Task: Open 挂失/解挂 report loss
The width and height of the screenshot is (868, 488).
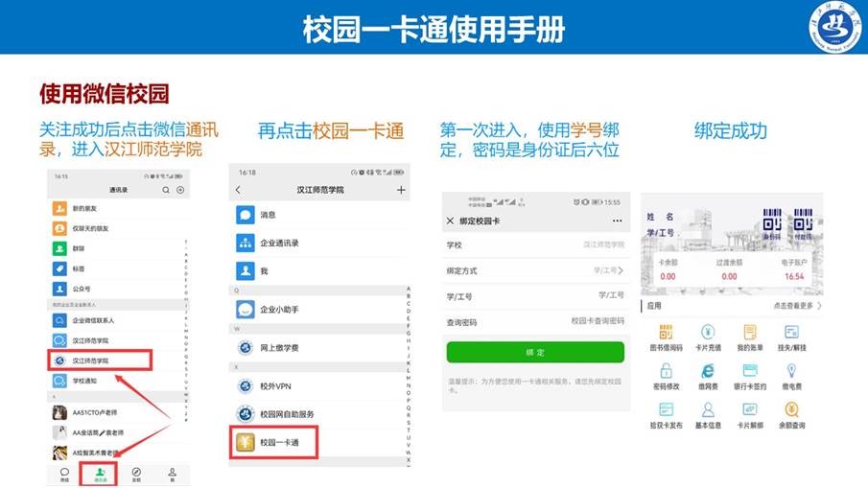Action: pos(791,338)
